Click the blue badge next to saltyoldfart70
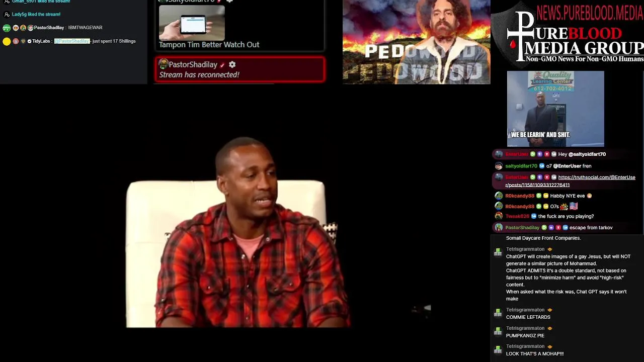 (542, 166)
